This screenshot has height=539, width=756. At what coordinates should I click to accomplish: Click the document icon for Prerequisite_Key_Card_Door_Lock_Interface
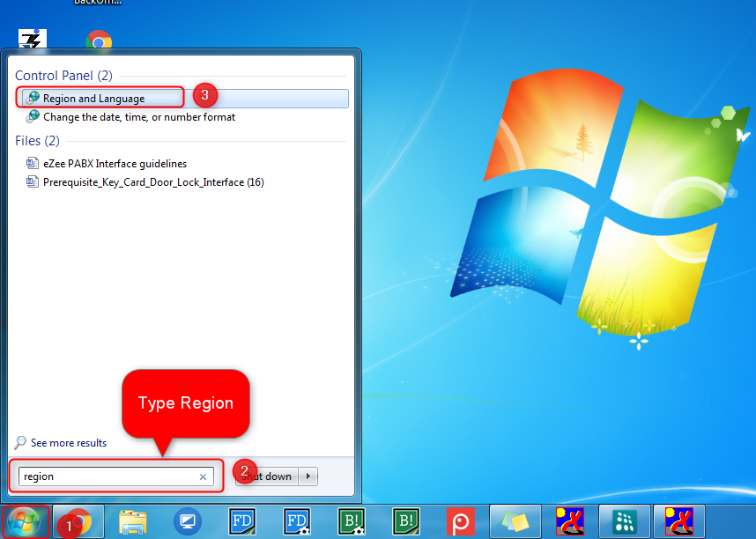pyautogui.click(x=33, y=182)
